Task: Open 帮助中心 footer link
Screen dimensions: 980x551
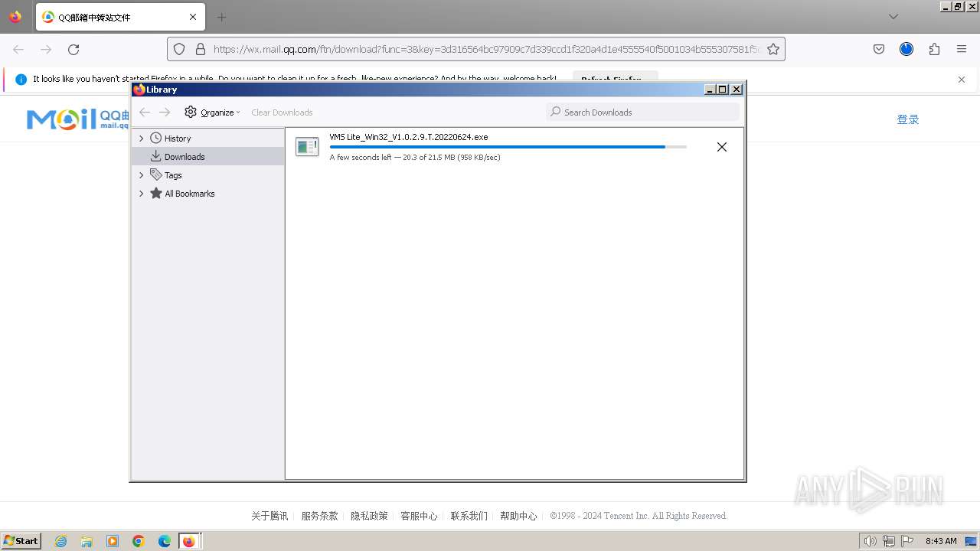Action: (x=518, y=516)
